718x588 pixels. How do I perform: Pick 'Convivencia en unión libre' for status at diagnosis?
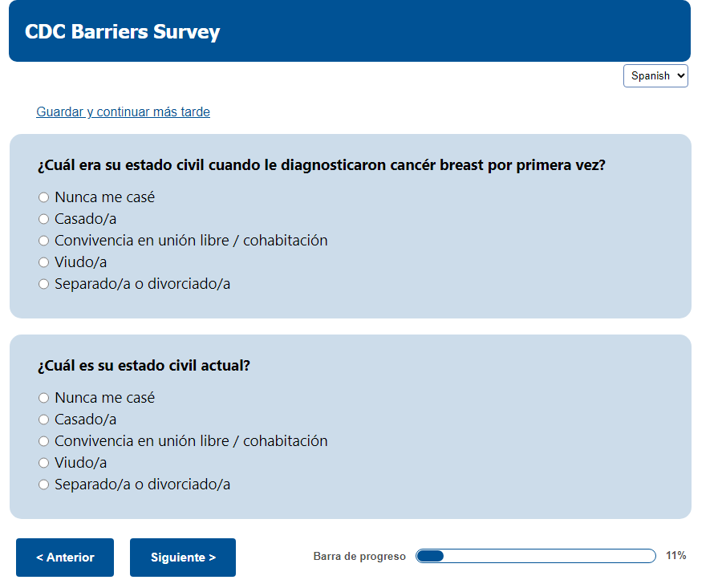[x=44, y=241]
